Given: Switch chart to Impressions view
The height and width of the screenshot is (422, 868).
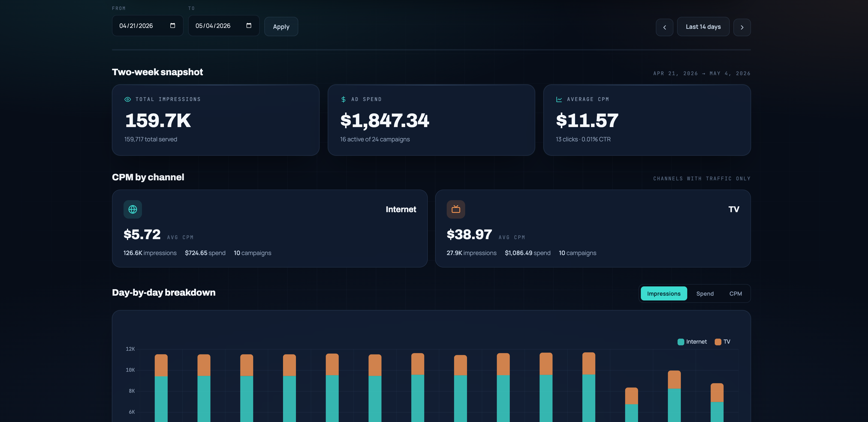Looking at the screenshot, I should tap(664, 294).
